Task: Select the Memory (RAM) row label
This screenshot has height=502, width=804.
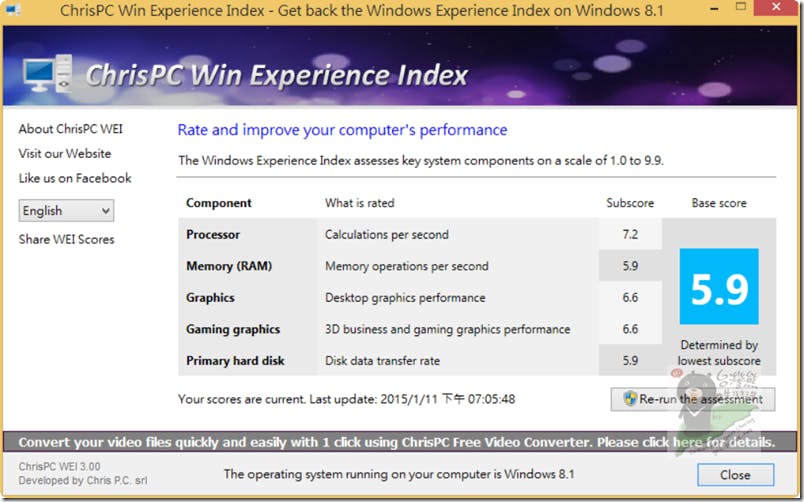Action: point(229,266)
